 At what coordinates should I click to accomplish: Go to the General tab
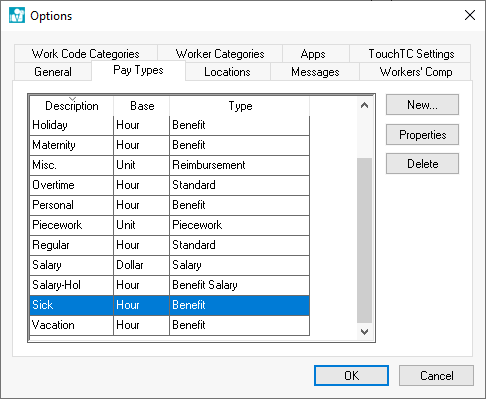click(x=53, y=72)
